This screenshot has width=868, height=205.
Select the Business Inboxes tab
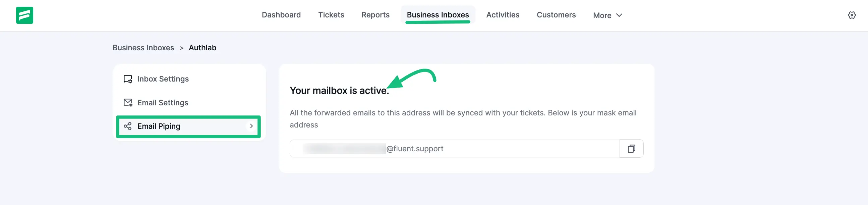pyautogui.click(x=438, y=15)
